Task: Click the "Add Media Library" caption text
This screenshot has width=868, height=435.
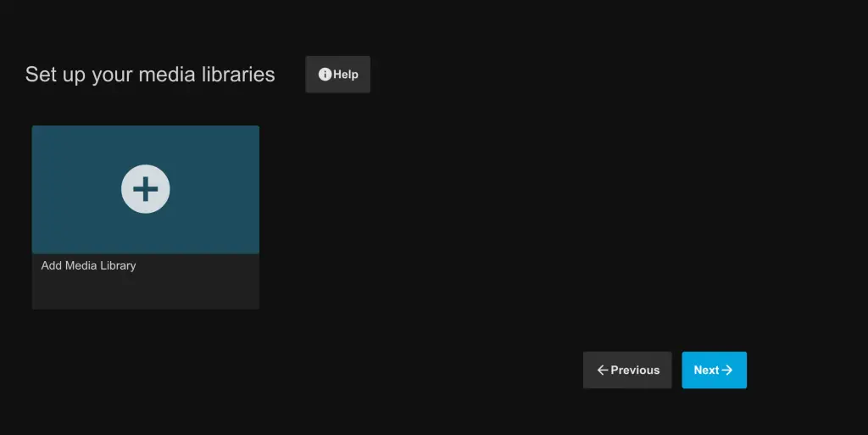Action: point(88,265)
